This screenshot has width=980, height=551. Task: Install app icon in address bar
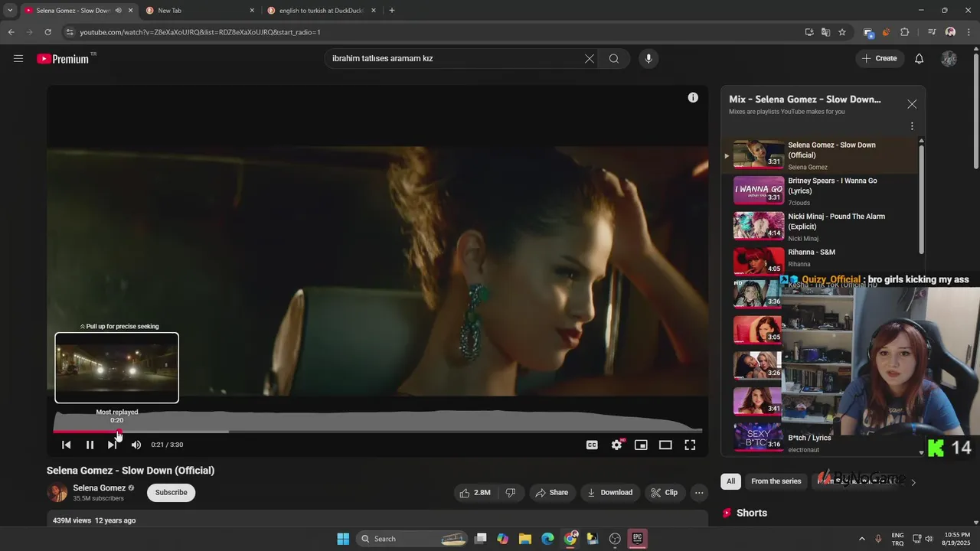(809, 32)
